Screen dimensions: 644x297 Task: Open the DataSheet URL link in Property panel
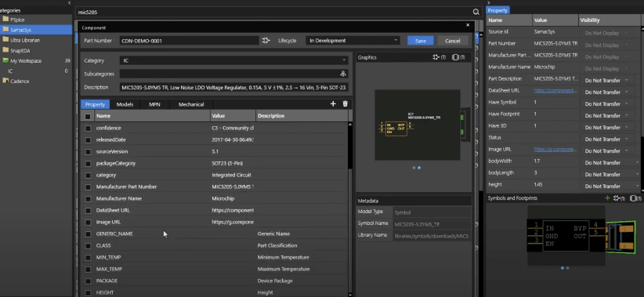point(555,90)
